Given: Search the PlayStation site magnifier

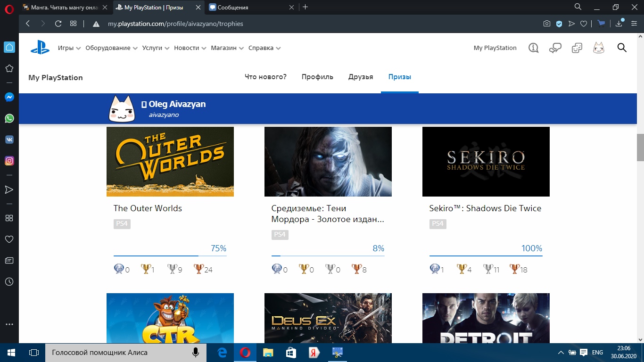Looking at the screenshot, I should pos(622,48).
